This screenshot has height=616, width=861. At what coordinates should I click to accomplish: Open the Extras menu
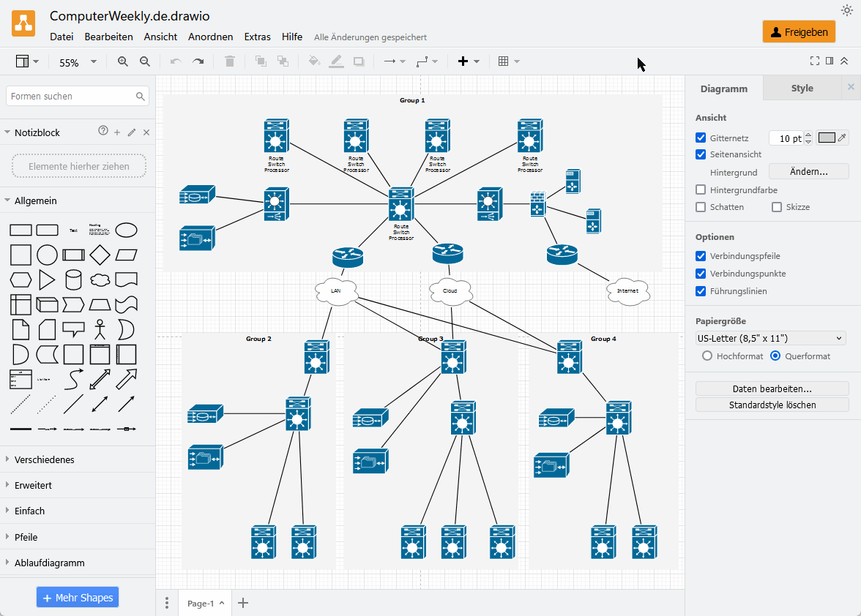pos(257,37)
